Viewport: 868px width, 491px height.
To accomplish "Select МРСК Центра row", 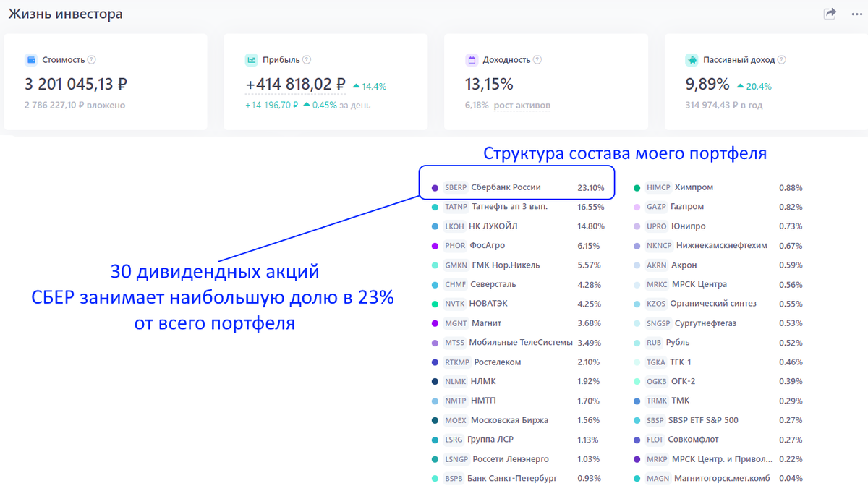I will click(718, 284).
